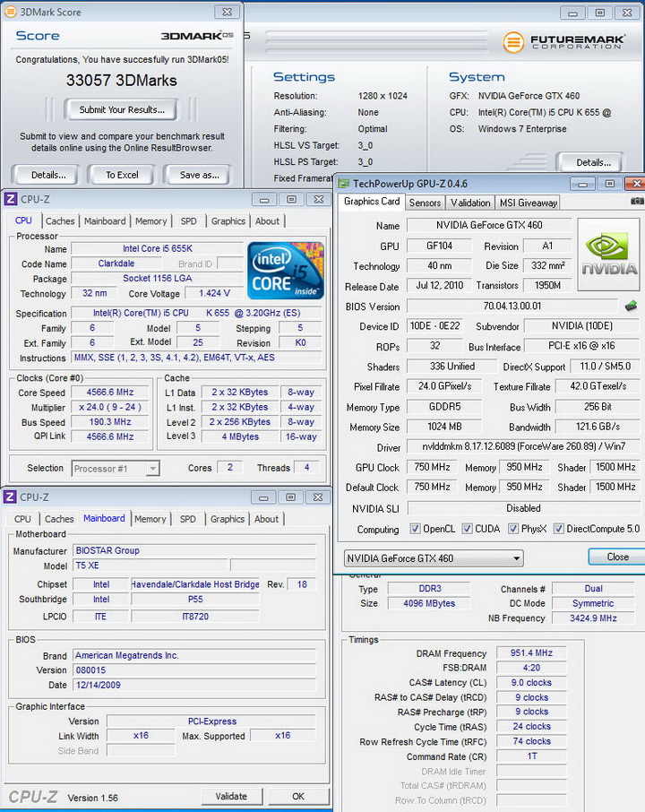Click the Bus Speed value 190.3 MHz

click(x=110, y=422)
